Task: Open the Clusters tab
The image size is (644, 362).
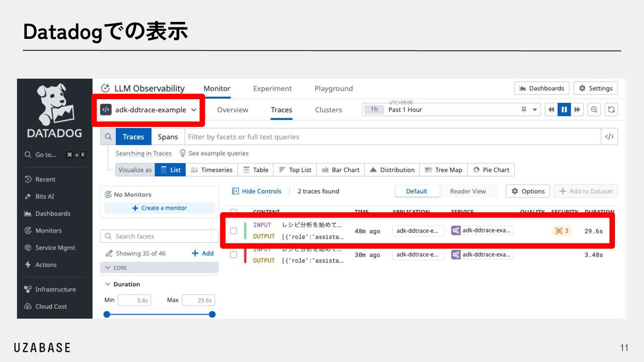Action: 328,109
